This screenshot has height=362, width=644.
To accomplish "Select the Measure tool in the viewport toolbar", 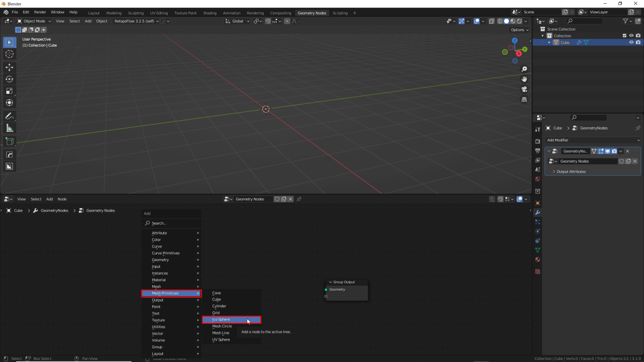I will tap(10, 128).
